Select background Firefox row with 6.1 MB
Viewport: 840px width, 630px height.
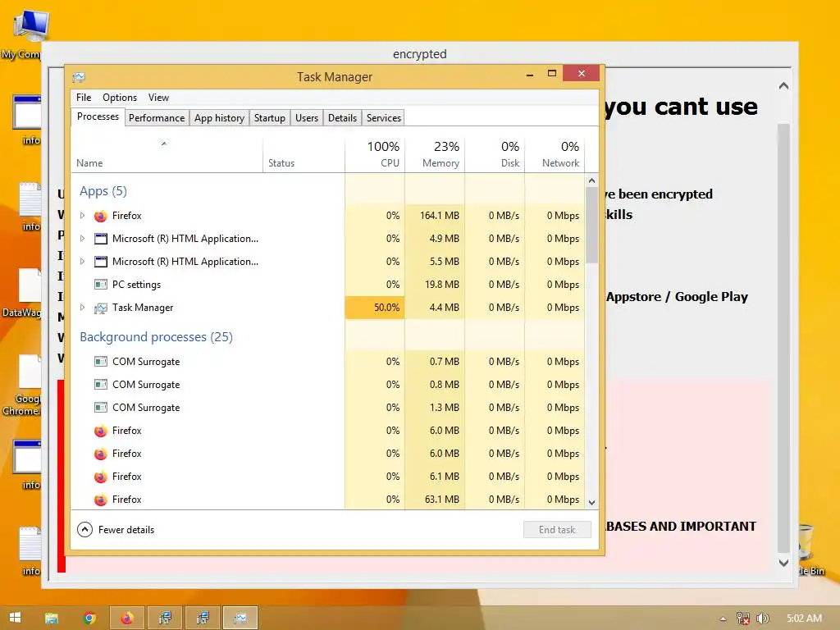pyautogui.click(x=328, y=477)
